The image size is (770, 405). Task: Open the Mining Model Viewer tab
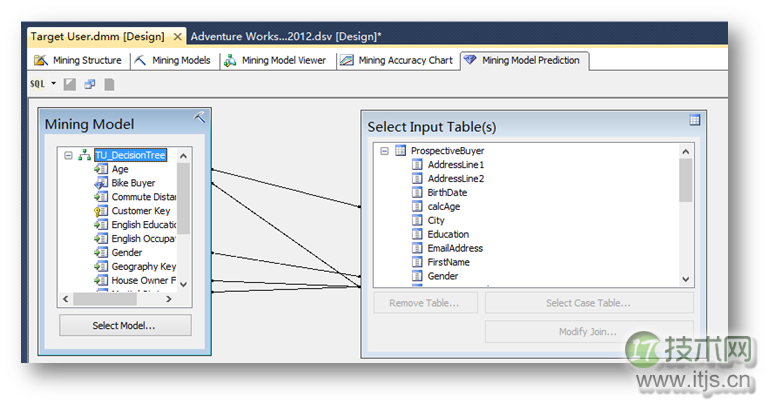pos(275,60)
